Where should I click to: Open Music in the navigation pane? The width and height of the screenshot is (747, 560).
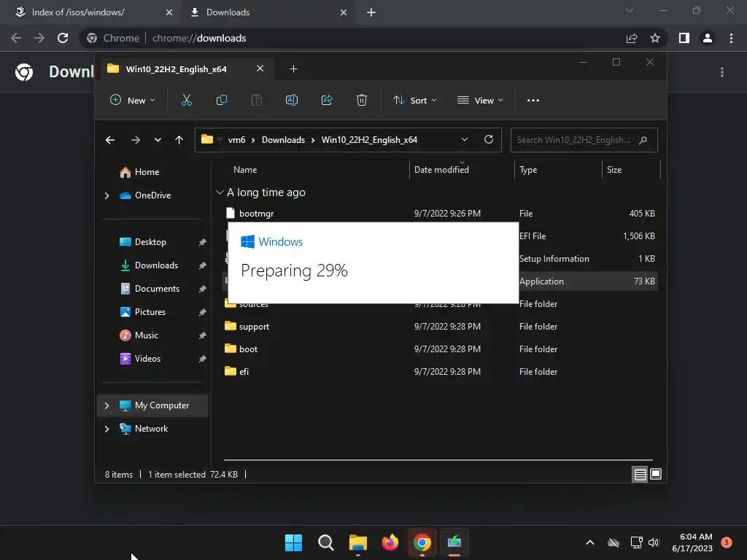coord(146,335)
